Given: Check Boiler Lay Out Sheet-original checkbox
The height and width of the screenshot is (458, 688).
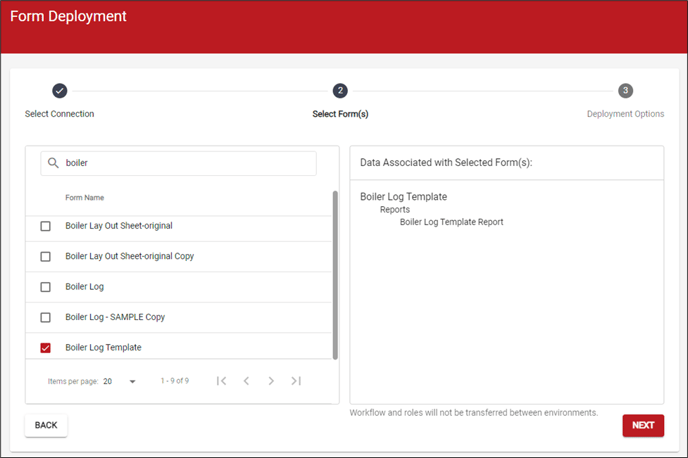Looking at the screenshot, I should pyautogui.click(x=45, y=226).
